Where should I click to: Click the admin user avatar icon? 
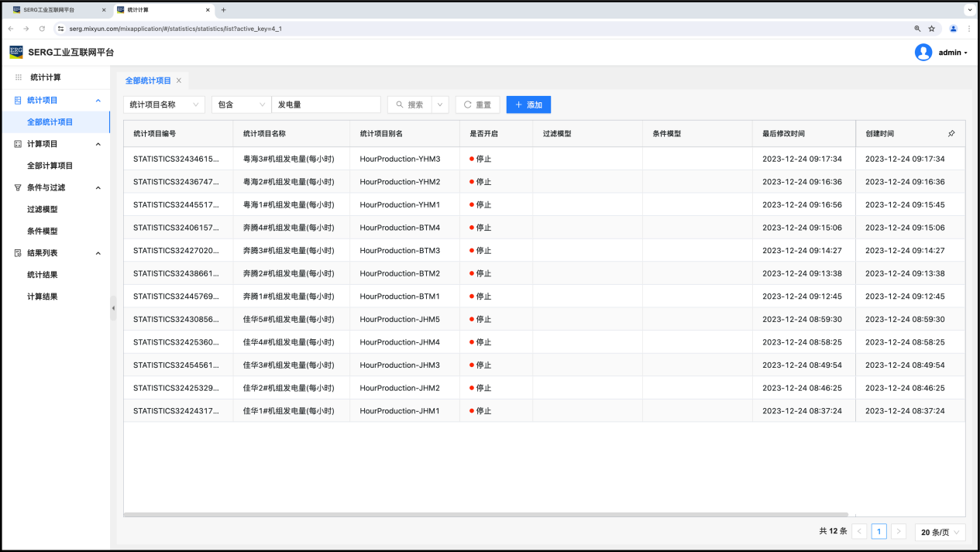click(x=923, y=53)
